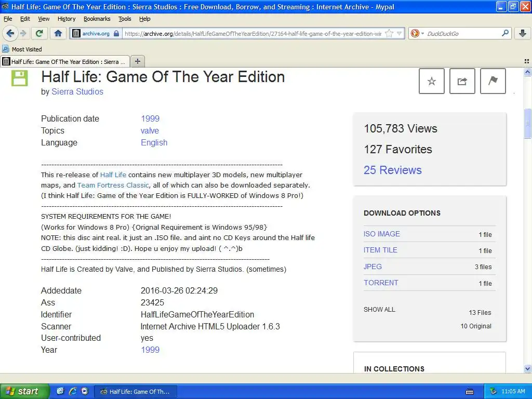Open the History menu
Viewport: 532px width, 399px height.
click(x=66, y=19)
